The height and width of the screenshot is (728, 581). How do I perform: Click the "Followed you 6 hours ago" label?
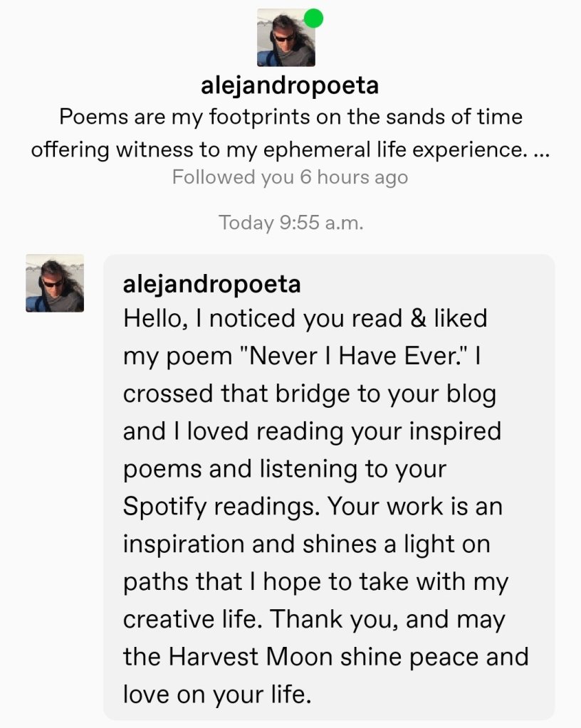click(290, 176)
